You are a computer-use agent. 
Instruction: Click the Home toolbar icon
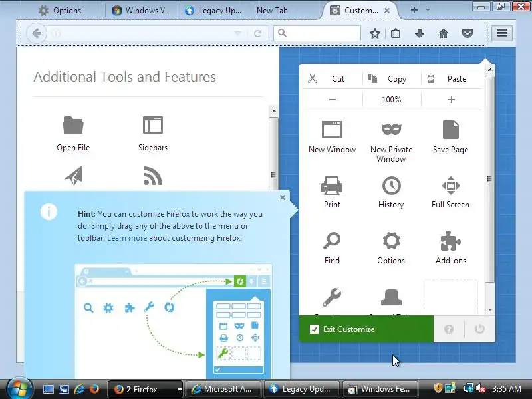pos(444,33)
